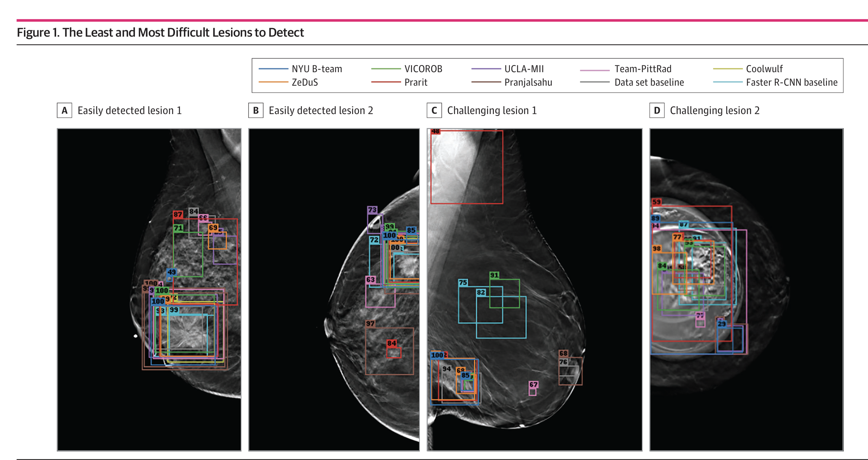This screenshot has height=460, width=868.
Task: Select the Team-PittRad legend label
Action: pyautogui.click(x=643, y=69)
